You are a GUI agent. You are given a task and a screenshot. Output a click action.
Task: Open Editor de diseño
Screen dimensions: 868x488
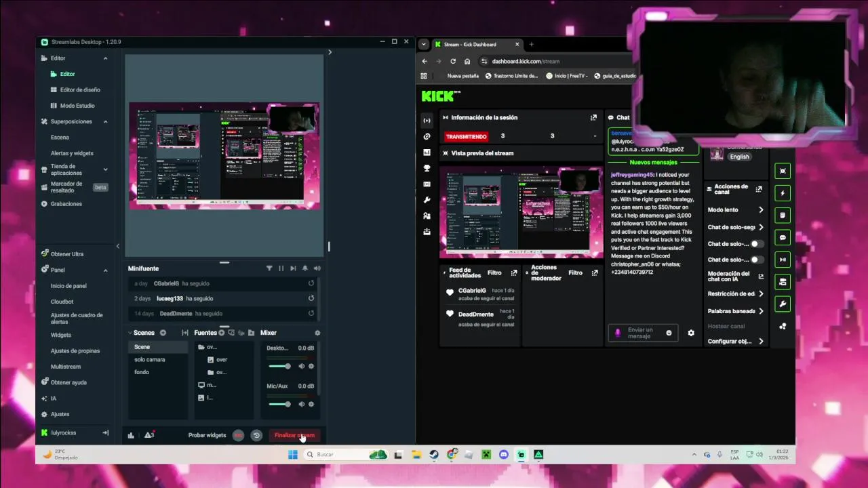pos(80,89)
